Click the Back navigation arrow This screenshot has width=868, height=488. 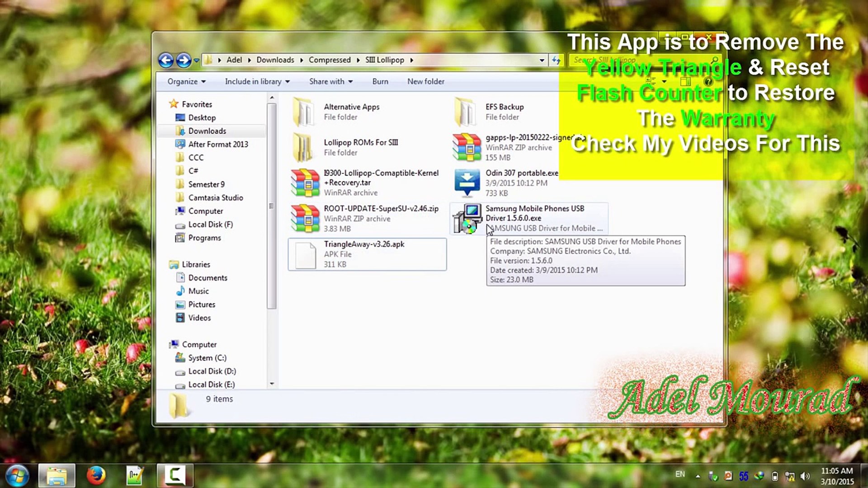pyautogui.click(x=165, y=60)
